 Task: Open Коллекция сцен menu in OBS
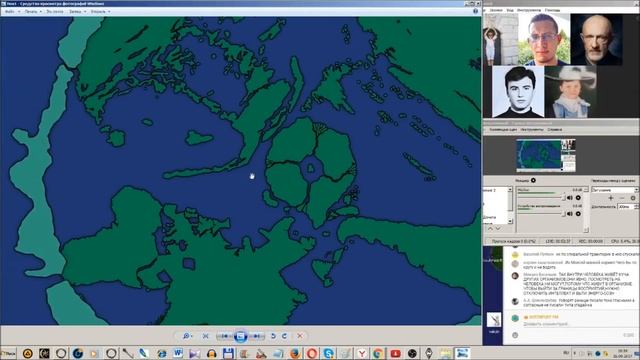503,129
